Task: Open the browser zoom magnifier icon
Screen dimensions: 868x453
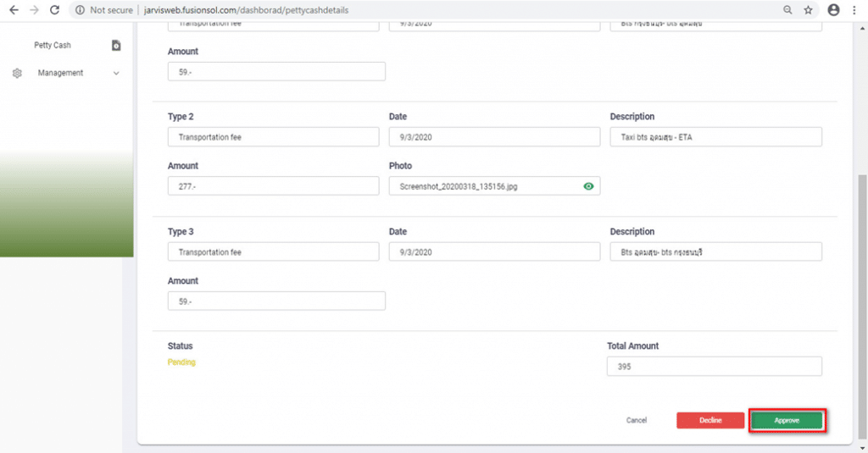Action: 787,10
